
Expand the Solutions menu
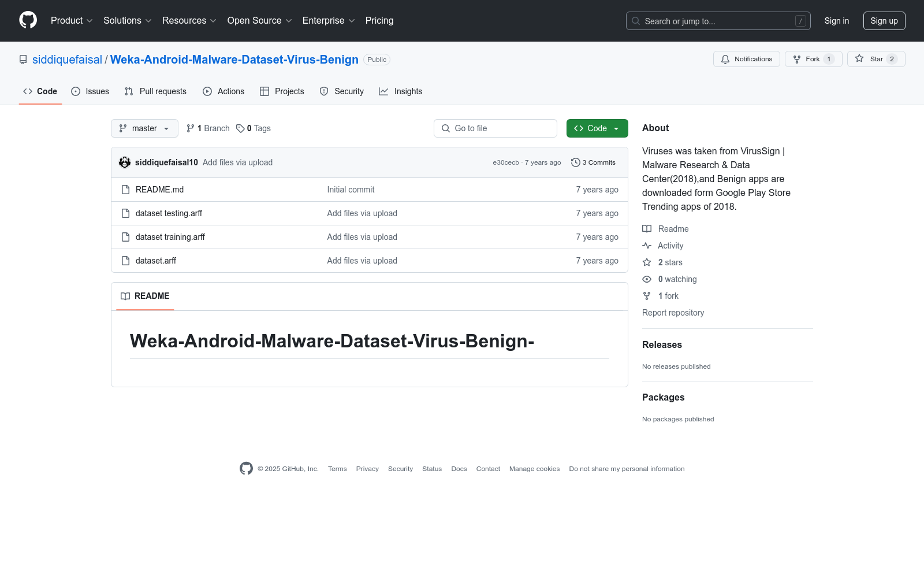pos(128,21)
